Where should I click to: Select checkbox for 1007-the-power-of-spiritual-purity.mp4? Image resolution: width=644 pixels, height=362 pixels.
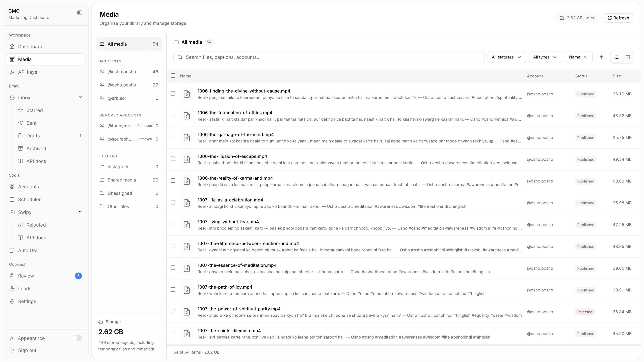[173, 311]
